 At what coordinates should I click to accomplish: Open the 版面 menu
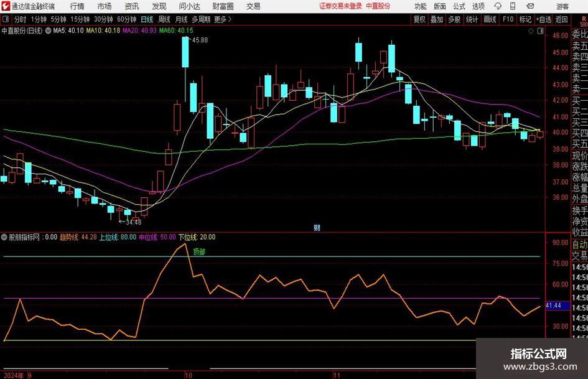click(440, 6)
